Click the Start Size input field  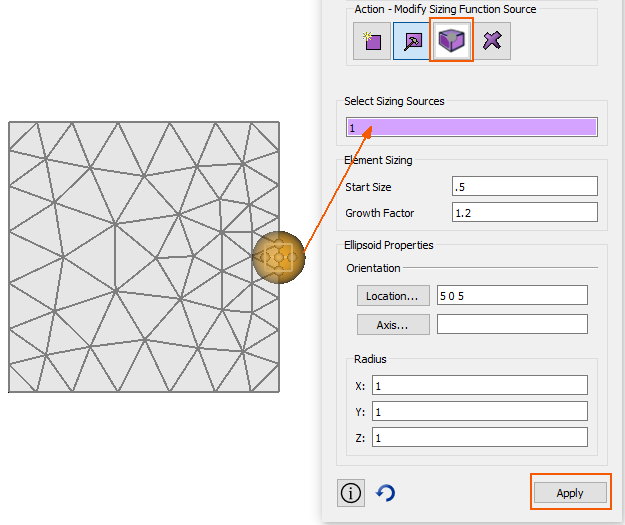tap(523, 187)
